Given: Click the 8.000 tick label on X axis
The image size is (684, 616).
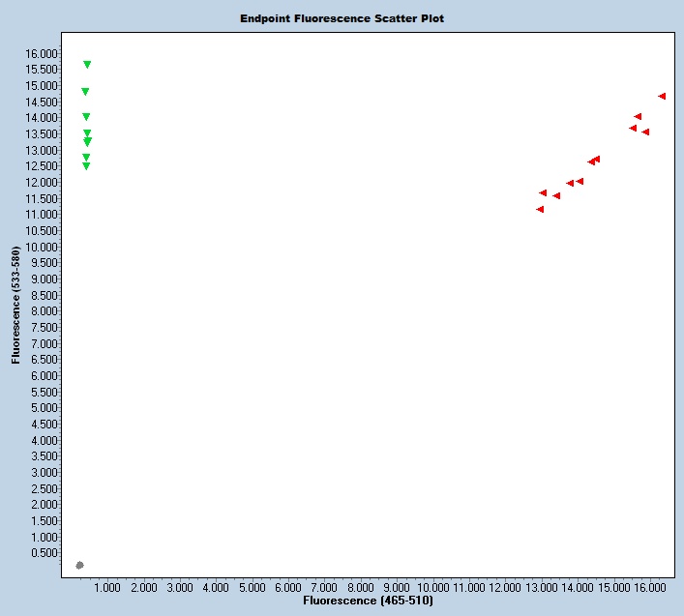Looking at the screenshot, I should [361, 587].
